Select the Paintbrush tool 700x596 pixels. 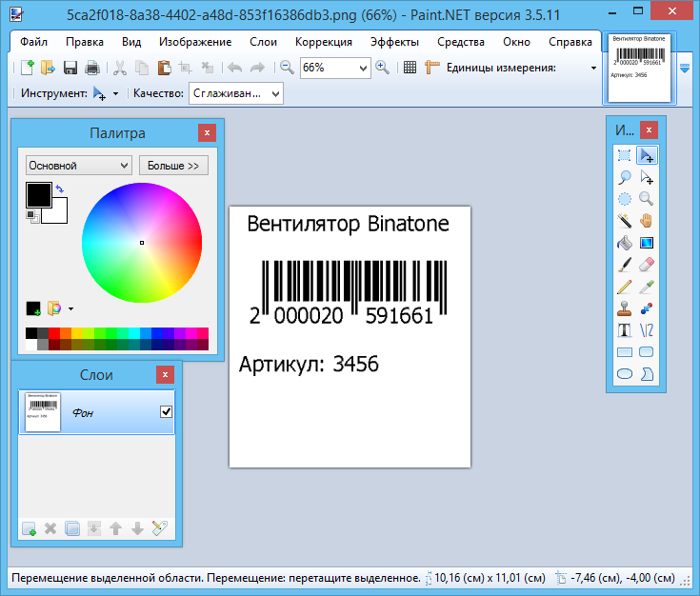click(624, 265)
